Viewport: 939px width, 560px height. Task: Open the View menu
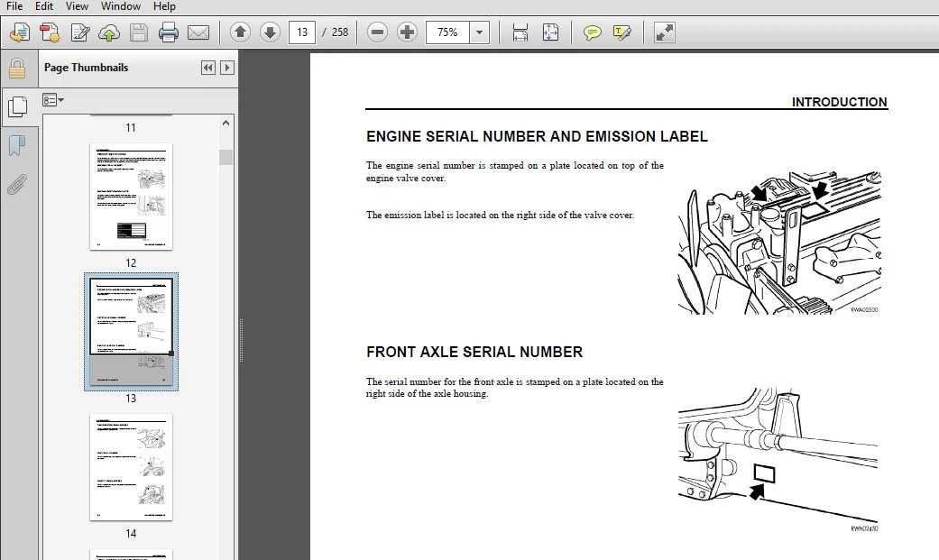point(77,6)
